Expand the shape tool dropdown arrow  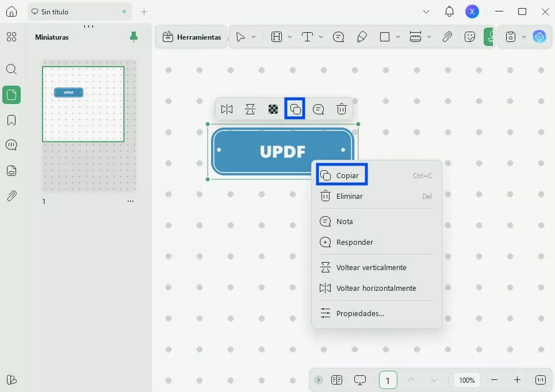point(398,37)
